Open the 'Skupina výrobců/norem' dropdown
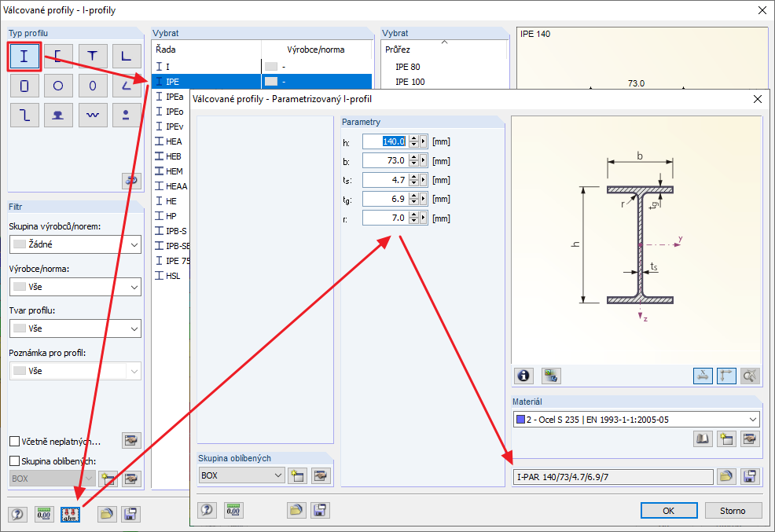Screen dimensions: 775x532 click(x=75, y=244)
